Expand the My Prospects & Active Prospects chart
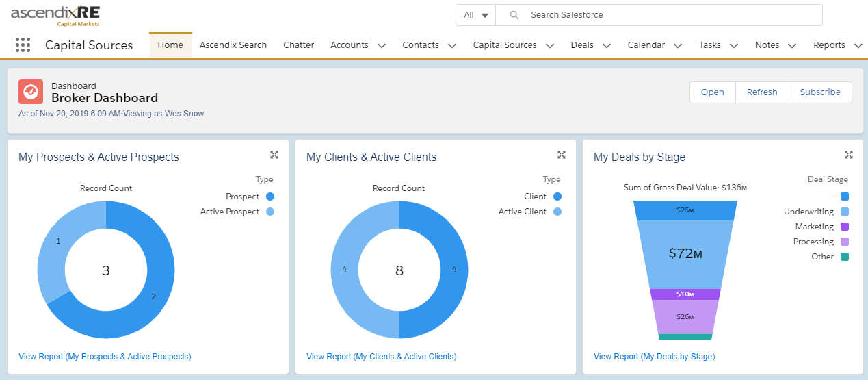Screen dimensions: 868x380 (274, 155)
